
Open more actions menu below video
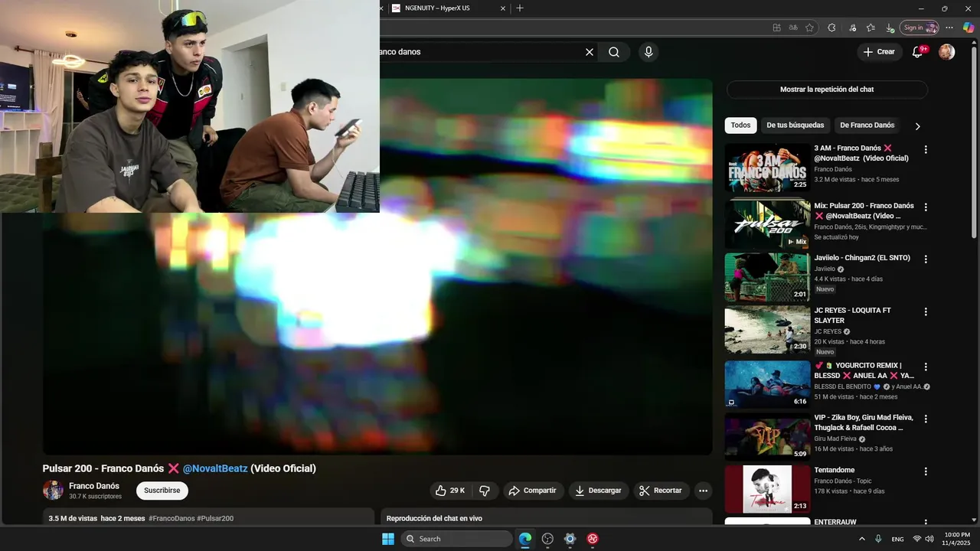[x=703, y=491]
